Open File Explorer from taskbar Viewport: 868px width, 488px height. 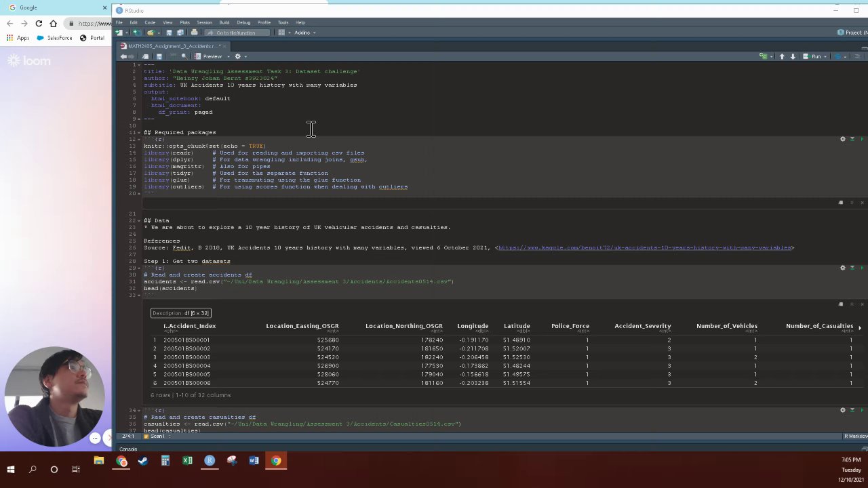(99, 461)
